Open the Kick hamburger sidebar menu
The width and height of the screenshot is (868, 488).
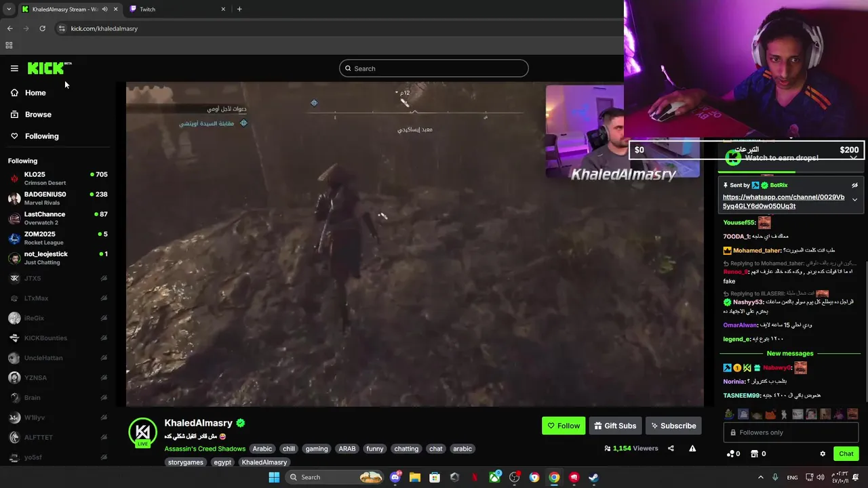click(x=14, y=68)
